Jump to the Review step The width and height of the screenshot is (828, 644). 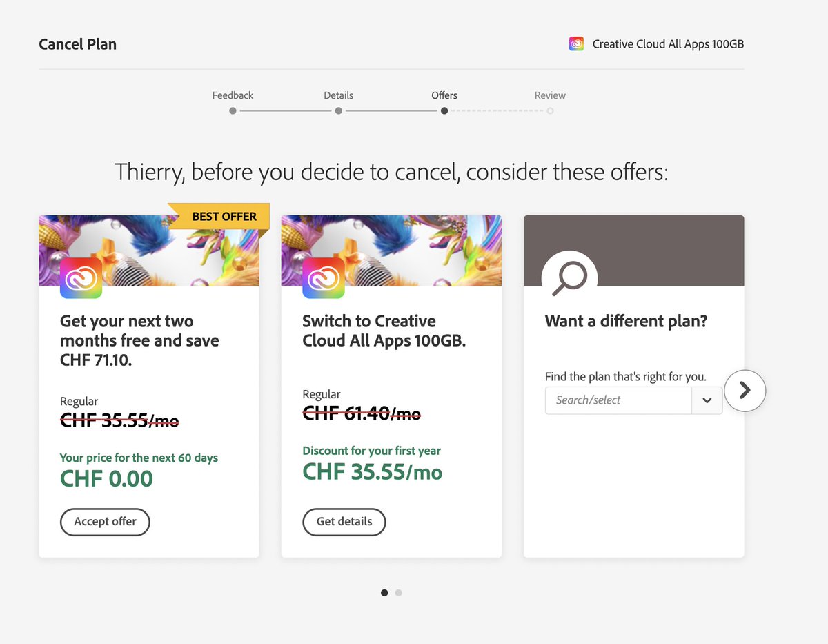tap(550, 95)
